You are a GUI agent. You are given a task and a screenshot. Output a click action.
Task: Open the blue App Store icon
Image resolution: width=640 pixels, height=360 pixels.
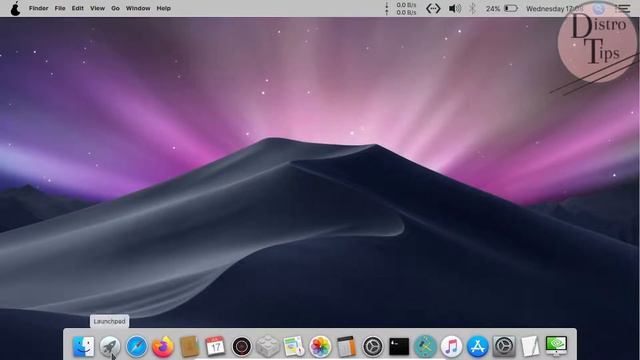478,347
